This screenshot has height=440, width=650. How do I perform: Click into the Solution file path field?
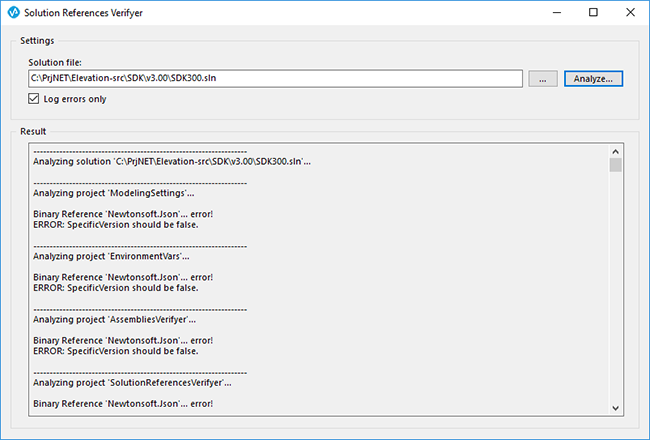(x=275, y=79)
